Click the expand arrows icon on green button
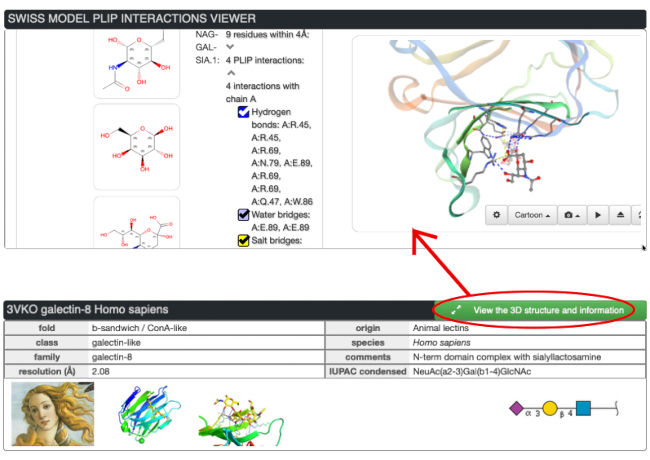This screenshot has height=460, width=650. (x=456, y=310)
